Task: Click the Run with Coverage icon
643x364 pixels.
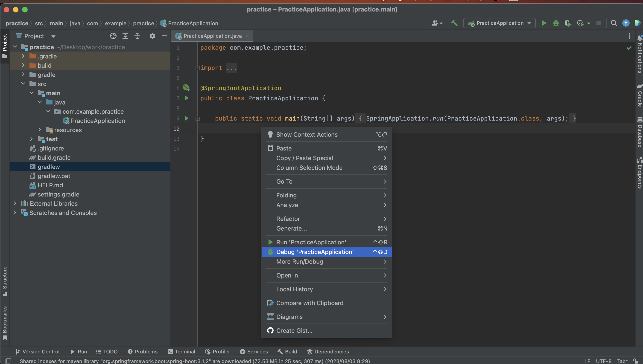Action: tap(568, 23)
